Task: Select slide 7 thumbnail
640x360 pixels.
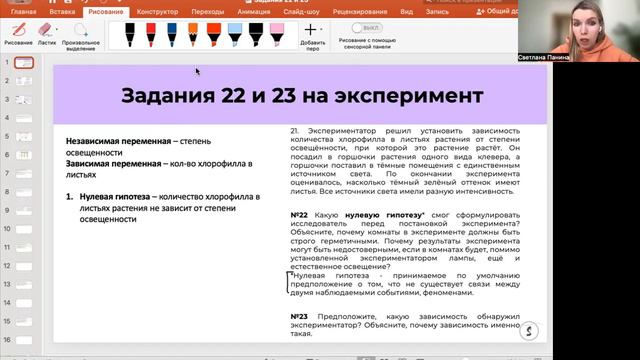Action: coord(24,174)
